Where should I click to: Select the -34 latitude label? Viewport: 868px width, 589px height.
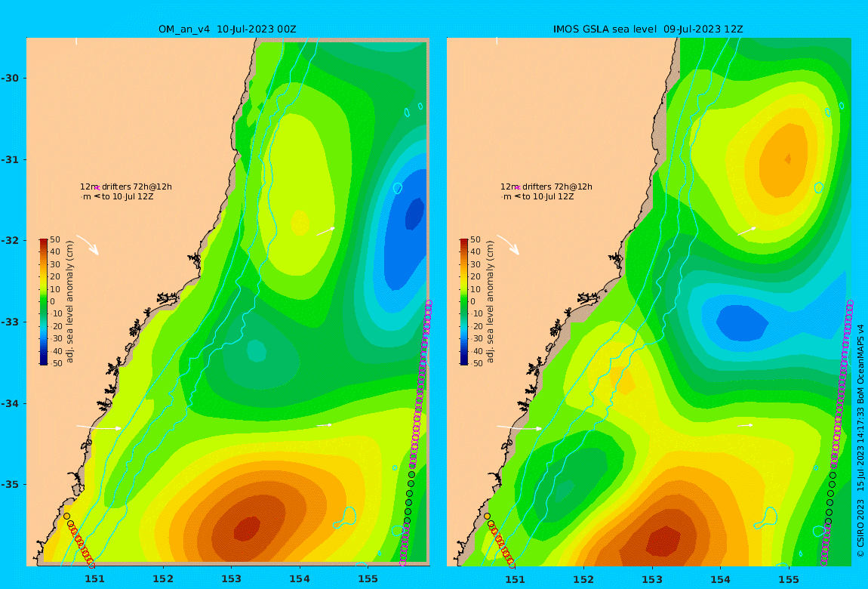(11, 403)
